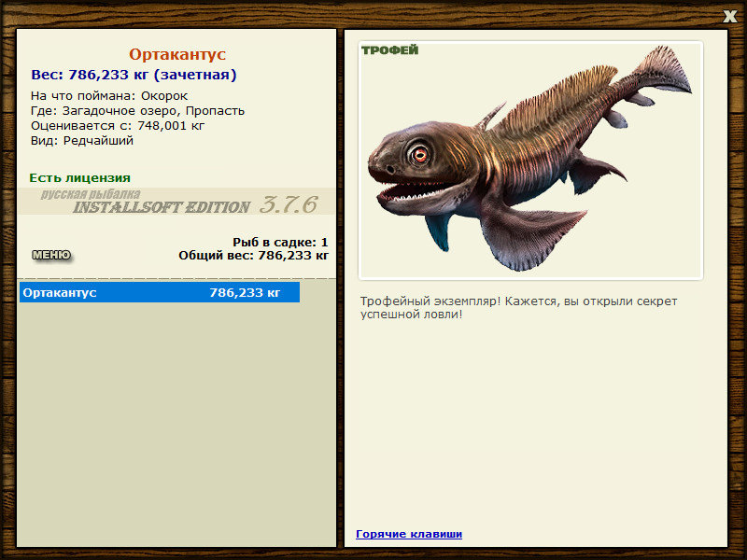Viewport: 747px width, 560px height.
Task: Click the Ортакантус trophy fish picture
Action: click(x=530, y=161)
